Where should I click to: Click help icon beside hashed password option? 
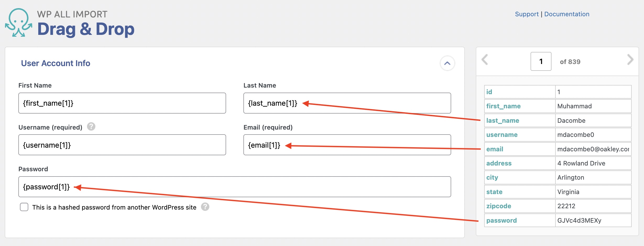[205, 207]
